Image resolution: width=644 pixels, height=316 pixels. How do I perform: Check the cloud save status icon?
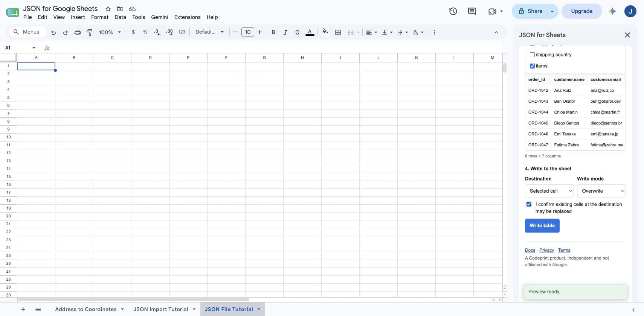[132, 9]
